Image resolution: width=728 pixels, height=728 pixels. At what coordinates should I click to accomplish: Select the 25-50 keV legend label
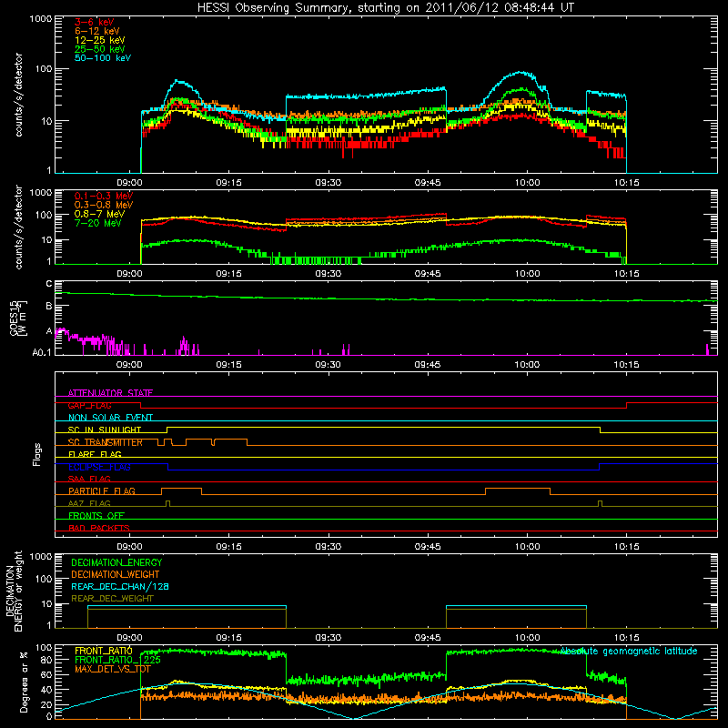pos(100,49)
